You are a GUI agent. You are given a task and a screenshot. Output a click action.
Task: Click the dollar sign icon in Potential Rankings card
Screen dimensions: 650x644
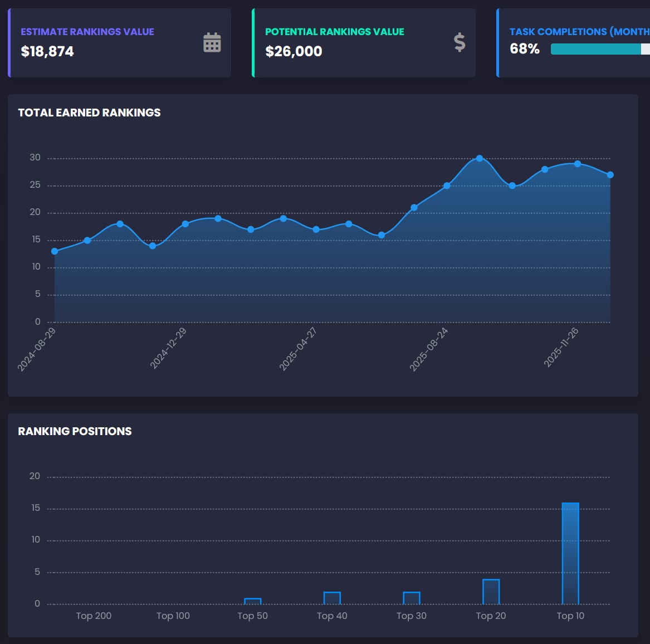click(x=460, y=42)
